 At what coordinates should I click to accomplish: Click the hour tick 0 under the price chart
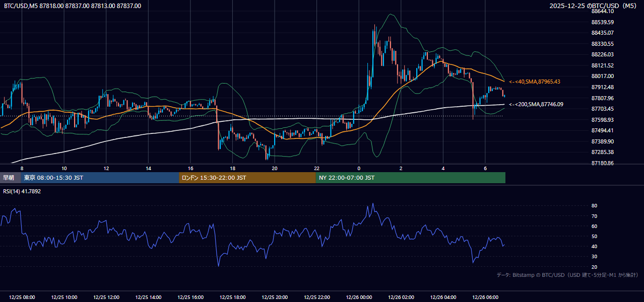tap(359, 168)
